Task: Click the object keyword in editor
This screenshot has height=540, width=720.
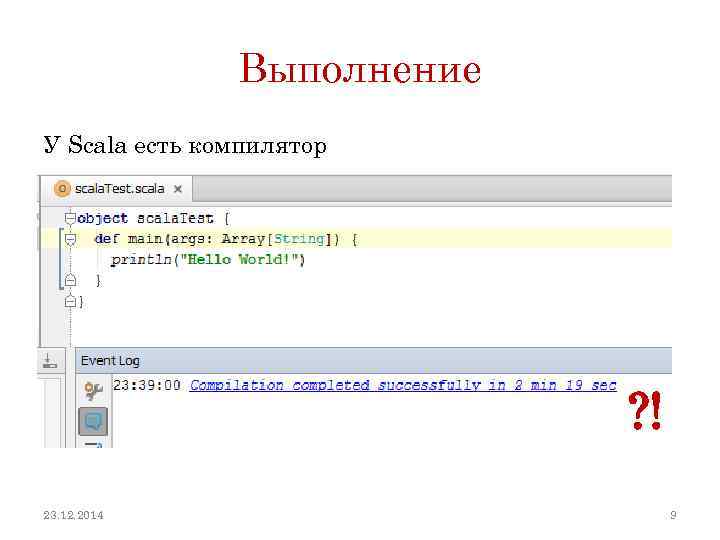Action: pyautogui.click(x=102, y=219)
